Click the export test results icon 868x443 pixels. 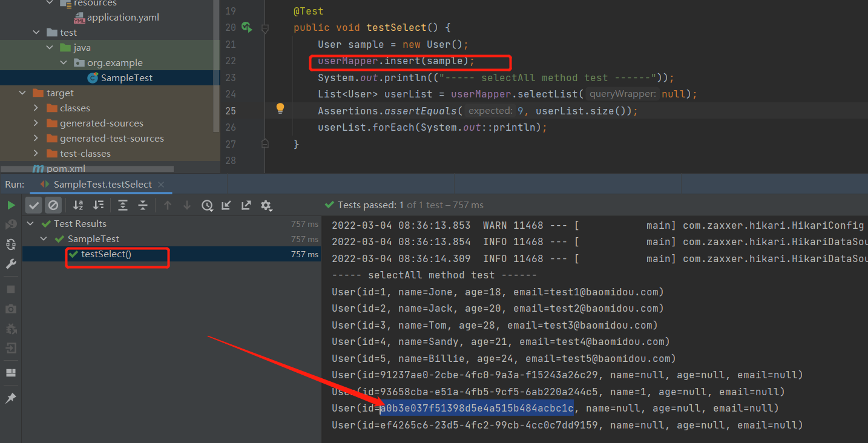(x=246, y=205)
